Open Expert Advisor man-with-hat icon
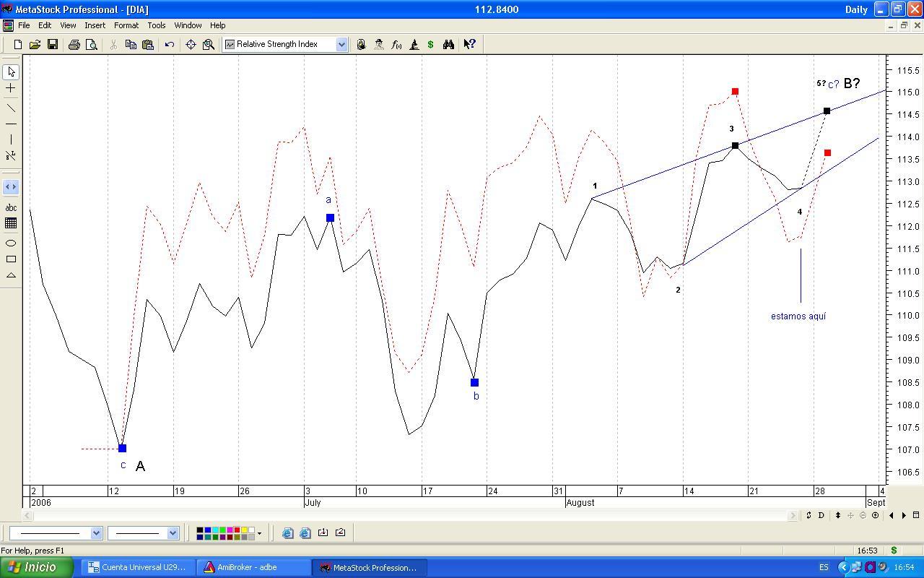This screenshot has height=578, width=924. (379, 45)
